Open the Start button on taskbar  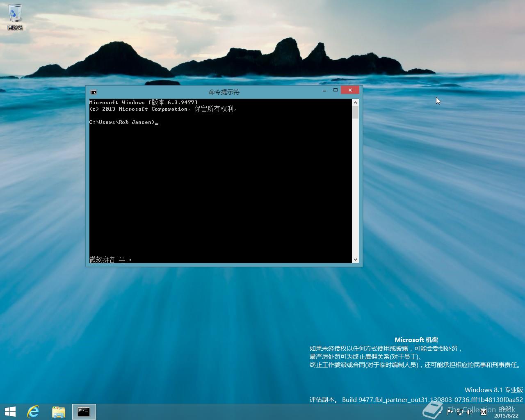tap(10, 412)
